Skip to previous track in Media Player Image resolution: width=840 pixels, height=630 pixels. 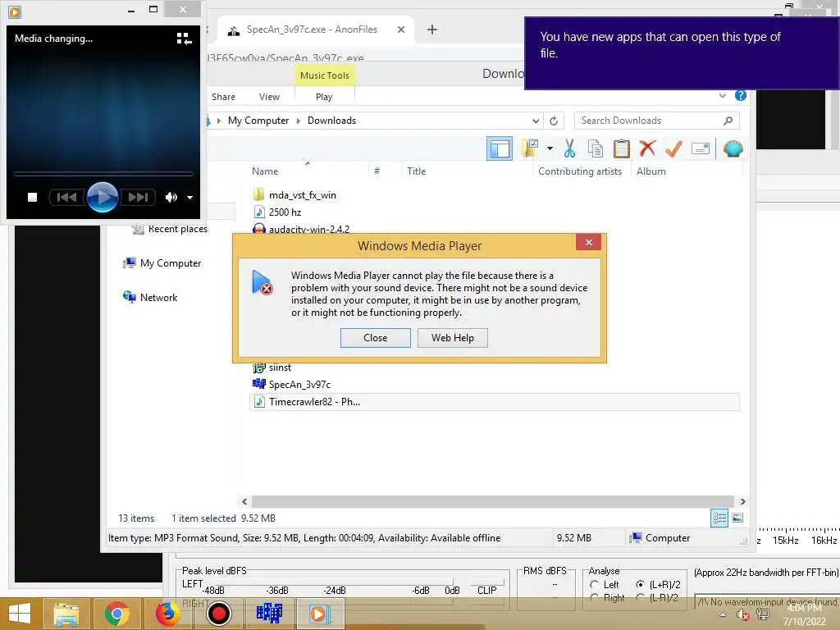click(66, 197)
